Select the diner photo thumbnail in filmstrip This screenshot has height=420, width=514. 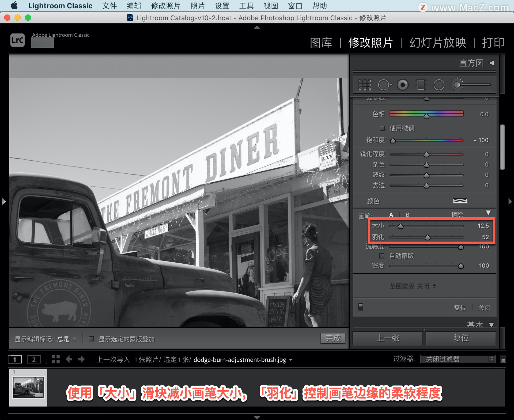pos(28,387)
